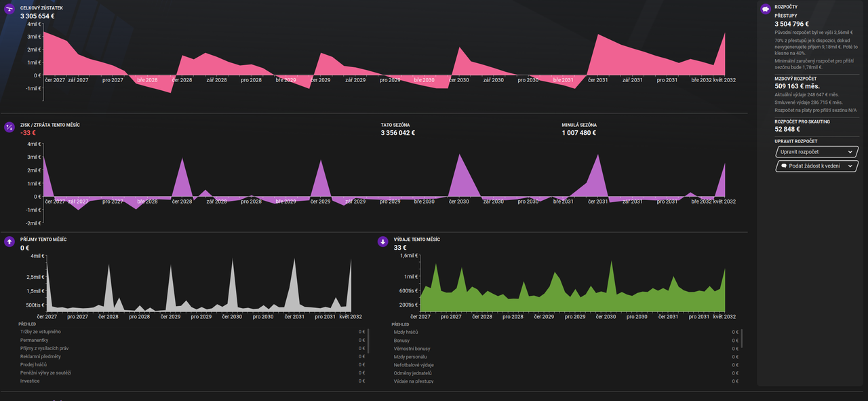Select the Bonusy expense row
The height and width of the screenshot is (401, 868).
click(566, 340)
